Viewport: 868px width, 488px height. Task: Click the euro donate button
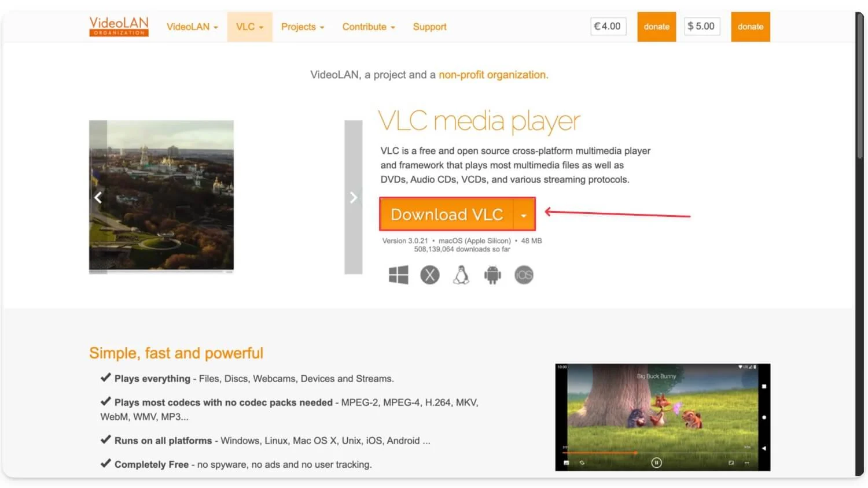(656, 26)
